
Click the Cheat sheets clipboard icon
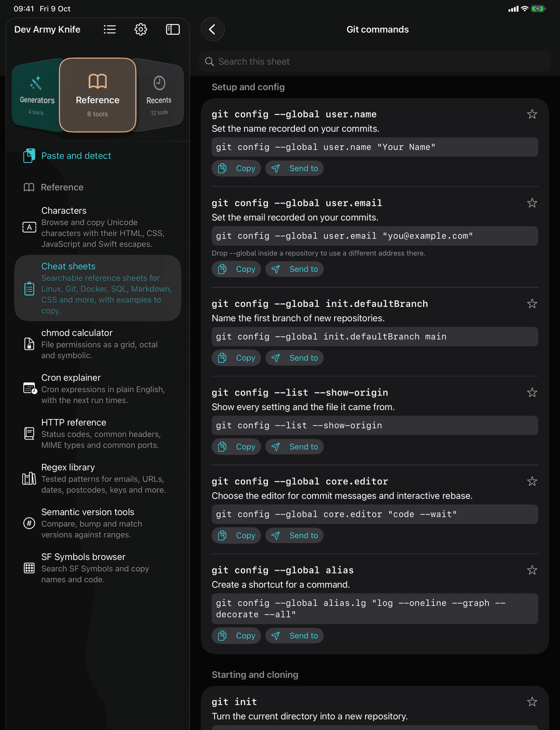tap(29, 289)
